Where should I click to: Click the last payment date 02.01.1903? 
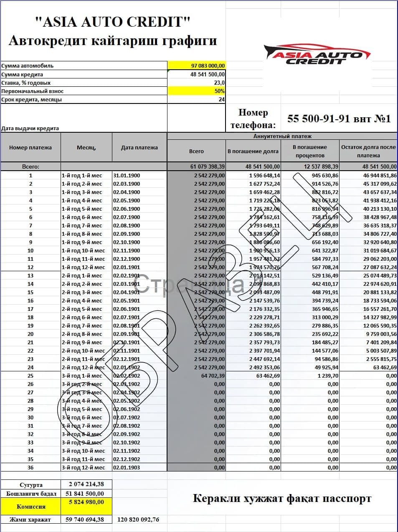[x=139, y=467]
